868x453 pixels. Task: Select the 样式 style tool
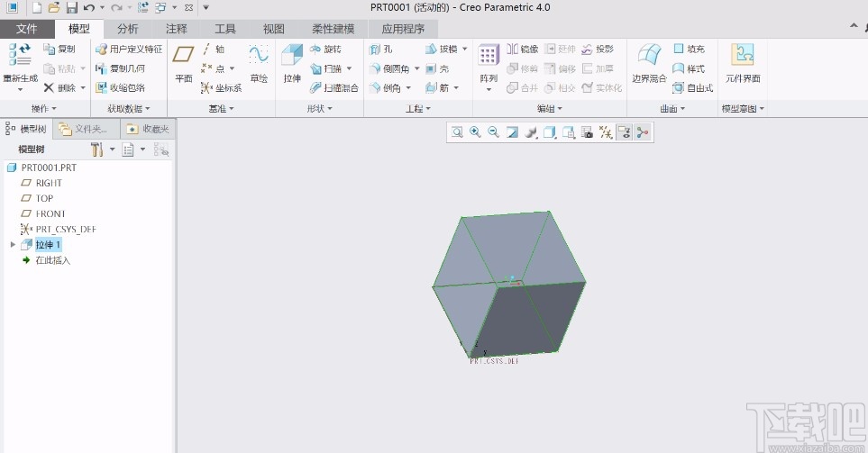pos(689,68)
